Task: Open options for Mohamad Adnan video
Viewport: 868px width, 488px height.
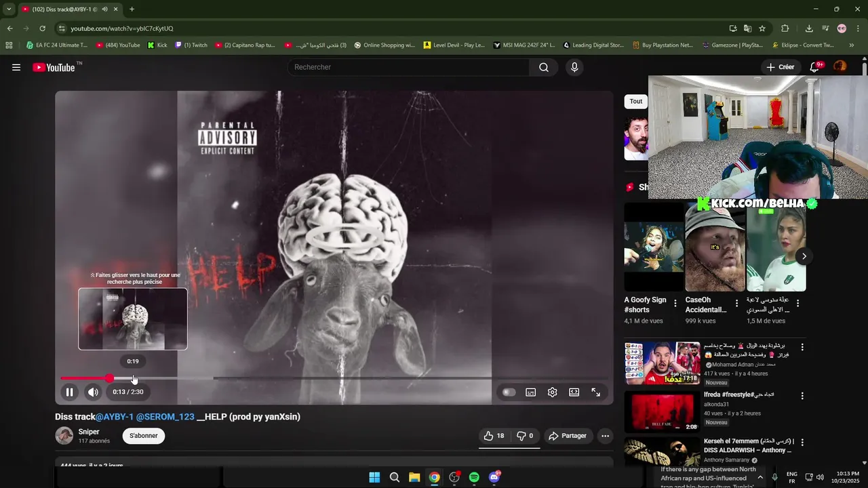Action: pyautogui.click(x=802, y=347)
